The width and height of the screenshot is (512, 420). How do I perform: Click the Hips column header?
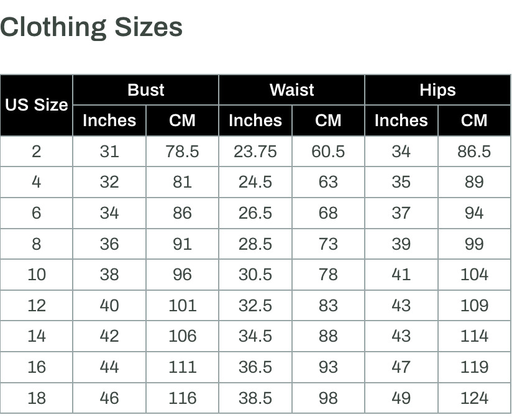pyautogui.click(x=437, y=90)
